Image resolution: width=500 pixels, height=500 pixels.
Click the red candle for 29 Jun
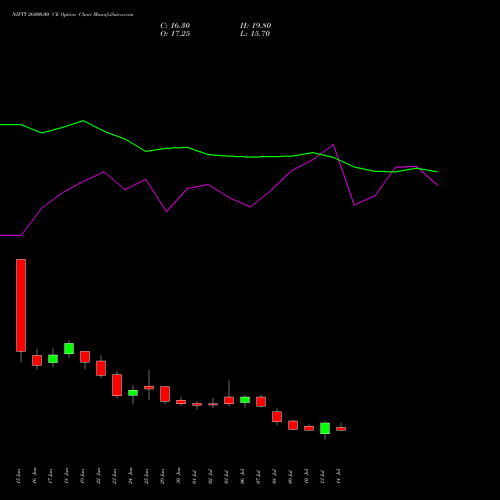pos(165,394)
